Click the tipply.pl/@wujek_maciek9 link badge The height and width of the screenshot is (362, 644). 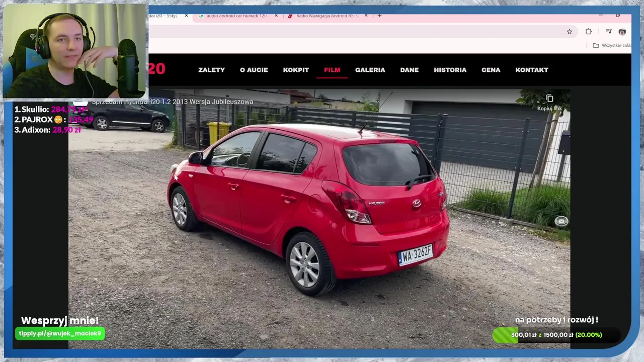pyautogui.click(x=60, y=333)
